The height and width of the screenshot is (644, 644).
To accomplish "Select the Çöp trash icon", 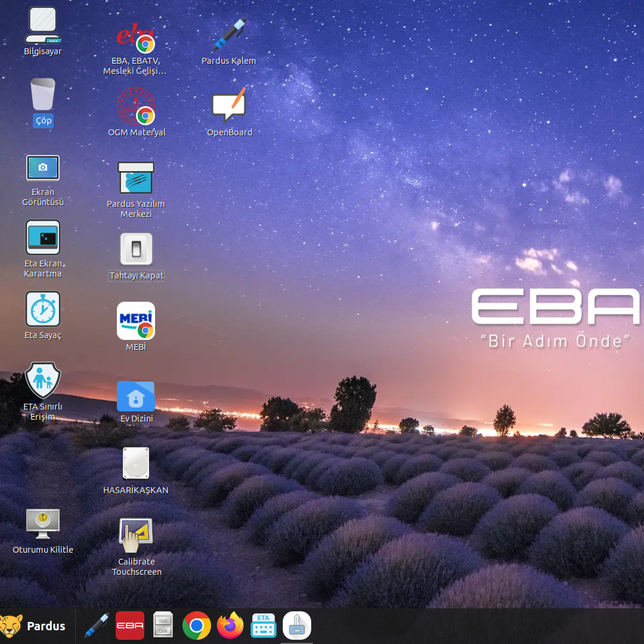I will click(x=43, y=95).
